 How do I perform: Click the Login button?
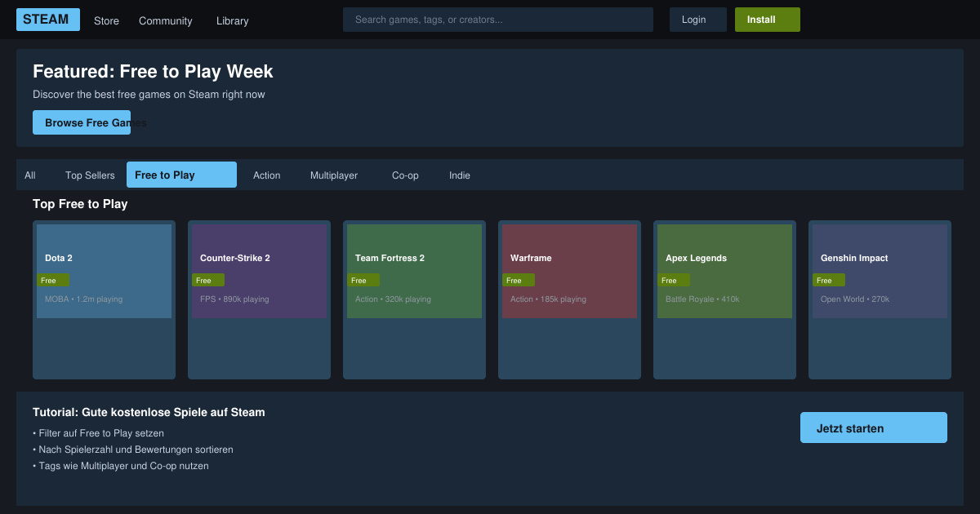(698, 20)
